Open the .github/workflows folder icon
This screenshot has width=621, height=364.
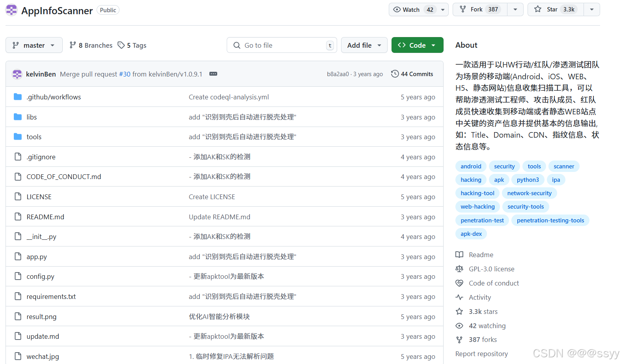coord(18,97)
